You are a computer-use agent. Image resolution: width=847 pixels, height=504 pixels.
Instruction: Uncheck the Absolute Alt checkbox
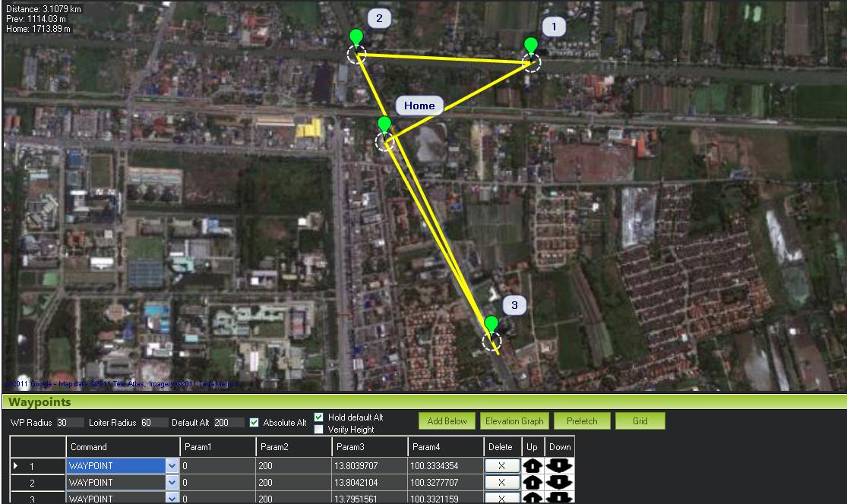tap(254, 423)
